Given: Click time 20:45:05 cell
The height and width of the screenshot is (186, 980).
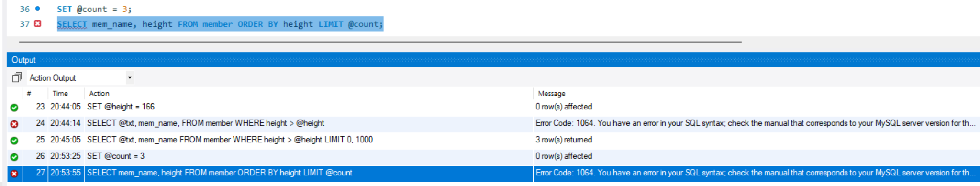Looking at the screenshot, I should [66, 140].
